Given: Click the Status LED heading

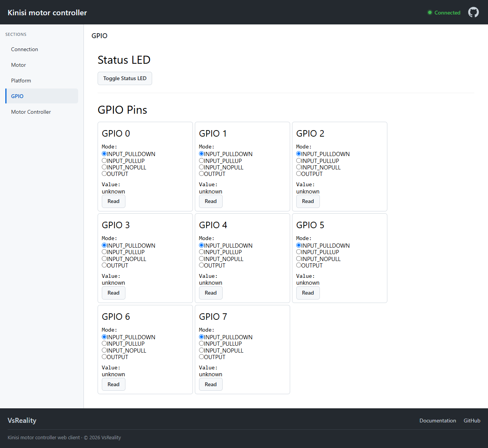Looking at the screenshot, I should point(124,60).
